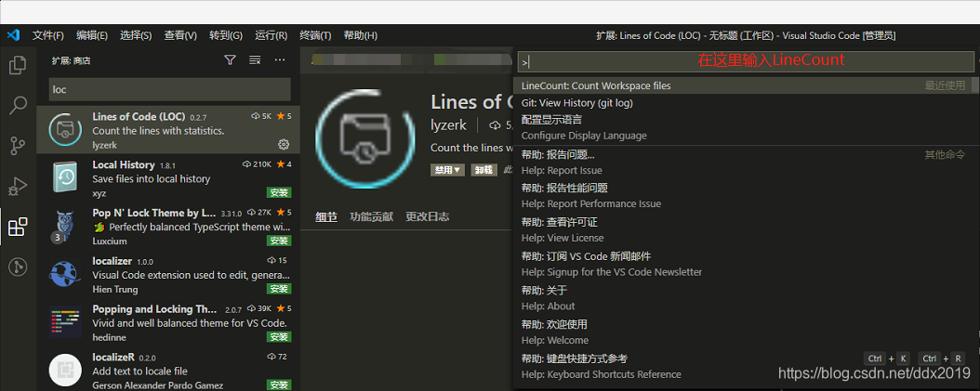This screenshot has width=980, height=391.
Task: Switch to the 功能贡献 tab
Action: pyautogui.click(x=371, y=216)
